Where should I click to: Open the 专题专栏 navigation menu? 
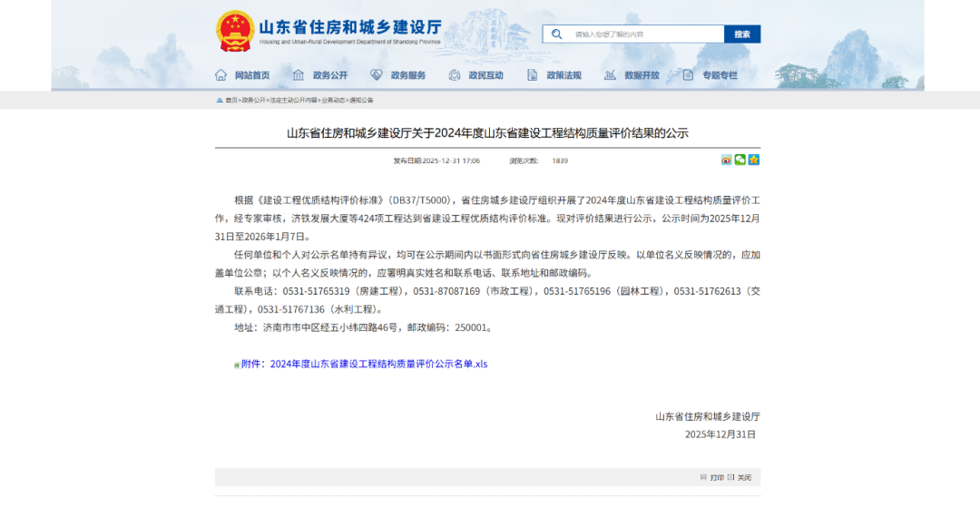pos(720,75)
